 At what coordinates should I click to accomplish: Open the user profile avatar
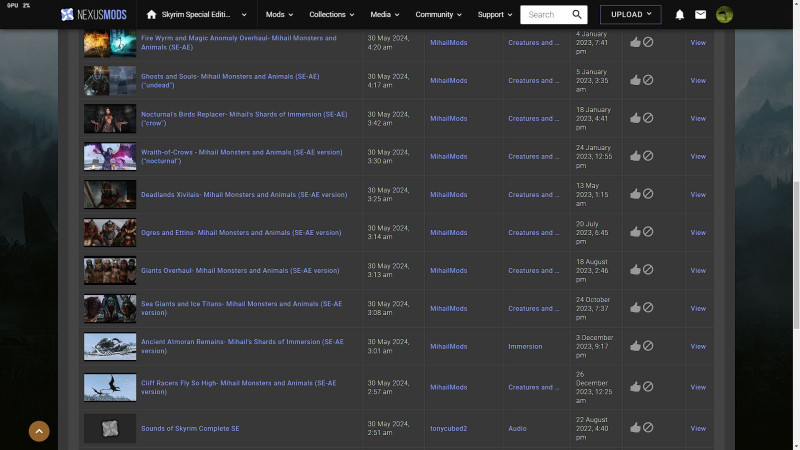pos(724,15)
